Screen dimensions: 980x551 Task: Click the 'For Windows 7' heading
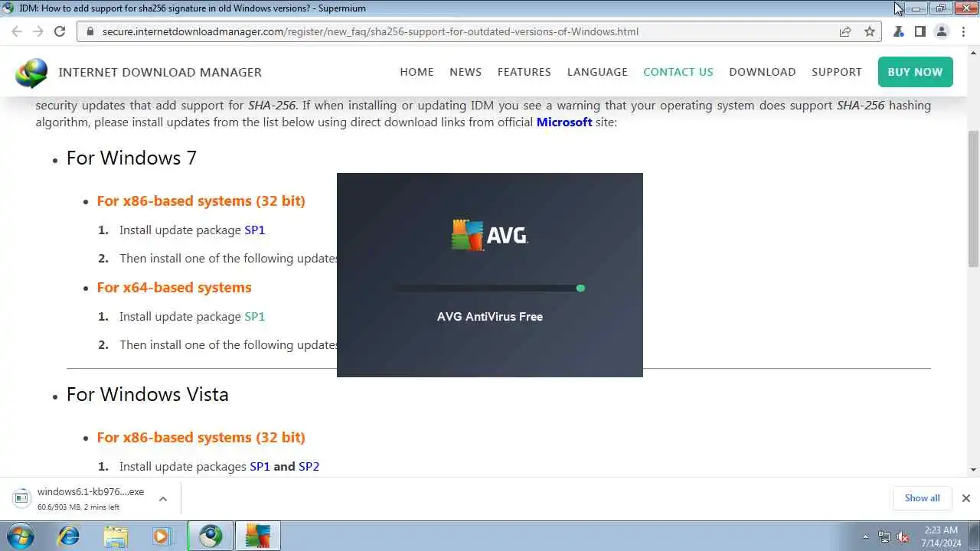pos(132,158)
